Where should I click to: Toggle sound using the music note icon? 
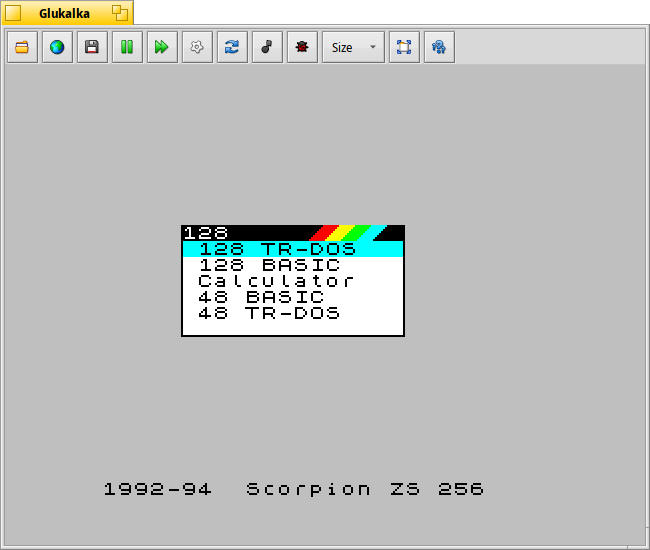coord(267,47)
